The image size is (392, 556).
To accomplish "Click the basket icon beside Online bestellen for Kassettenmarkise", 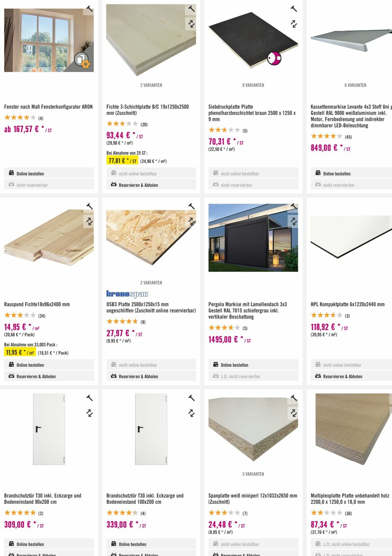I will (318, 173).
